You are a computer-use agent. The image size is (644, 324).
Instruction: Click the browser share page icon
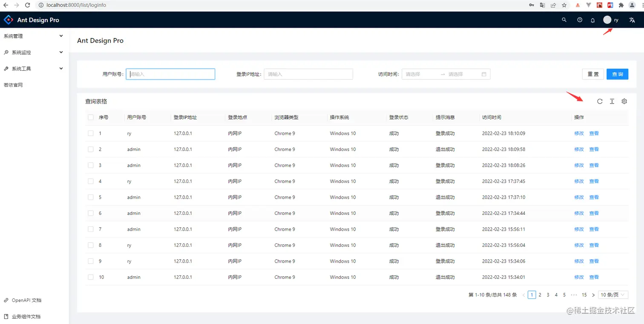[553, 5]
